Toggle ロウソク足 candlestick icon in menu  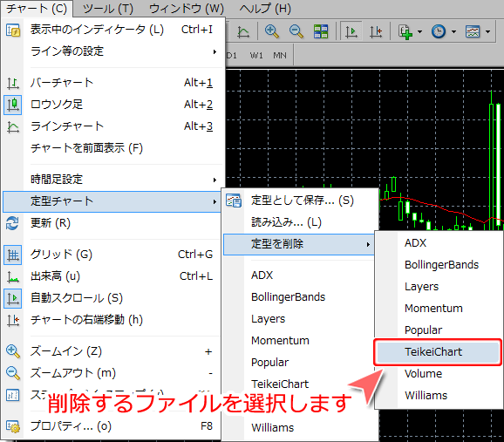(13, 105)
